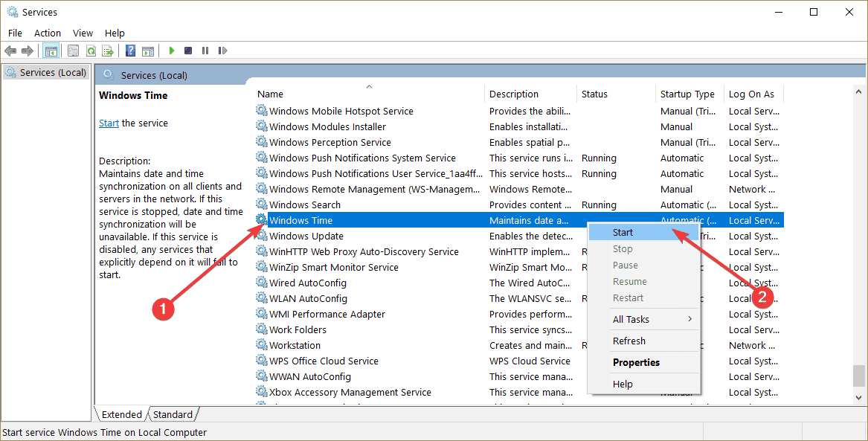This screenshot has width=868, height=441.
Task: Click the Restart Service toolbar icon
Action: 222,51
